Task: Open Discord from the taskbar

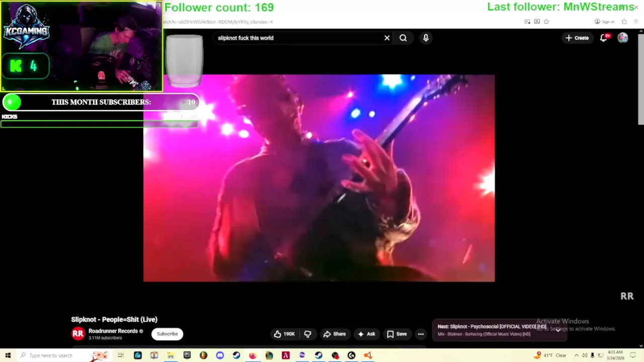Action: pyautogui.click(x=220, y=355)
